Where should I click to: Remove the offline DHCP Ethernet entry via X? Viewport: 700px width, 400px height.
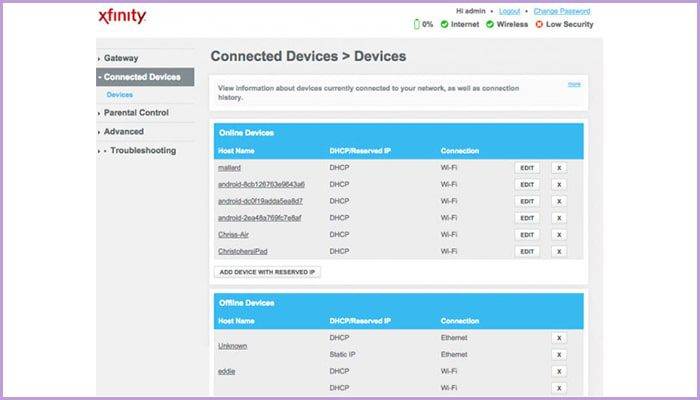(559, 338)
